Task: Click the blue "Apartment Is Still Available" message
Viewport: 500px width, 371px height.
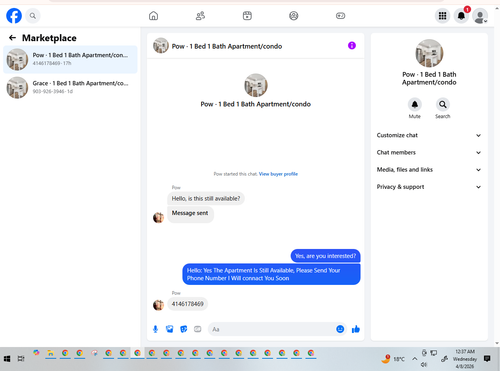Action: (x=271, y=274)
